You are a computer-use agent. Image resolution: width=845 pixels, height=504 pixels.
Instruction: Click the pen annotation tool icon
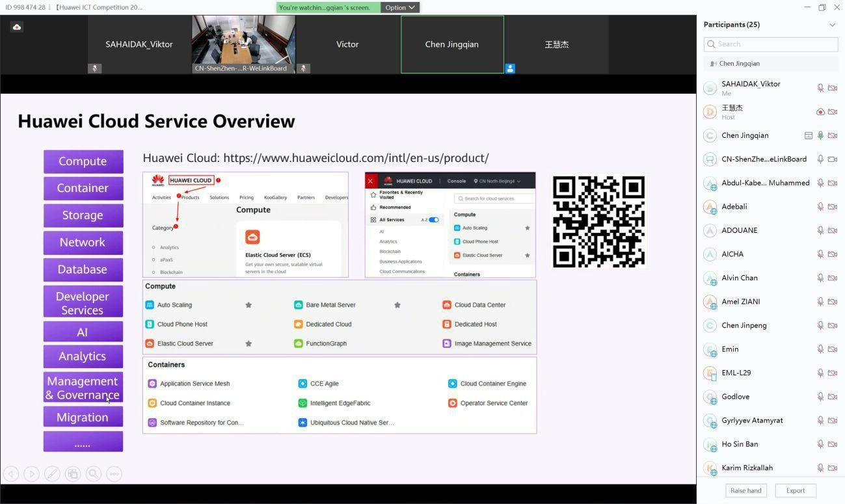[52, 474]
